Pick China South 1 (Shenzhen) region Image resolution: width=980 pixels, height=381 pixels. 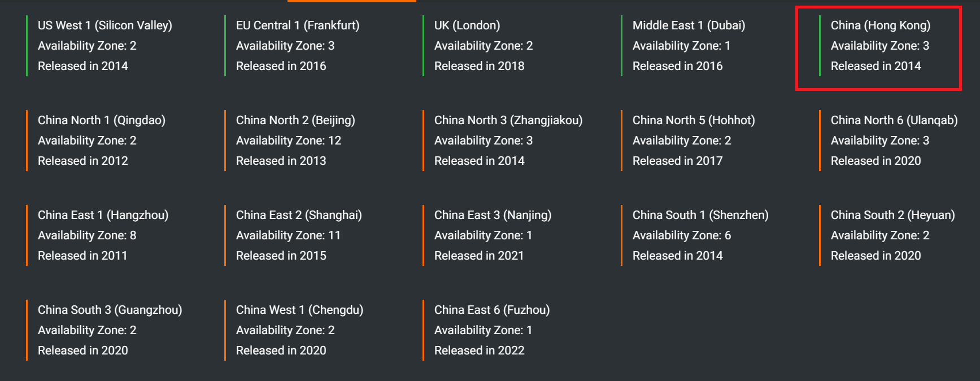(700, 215)
